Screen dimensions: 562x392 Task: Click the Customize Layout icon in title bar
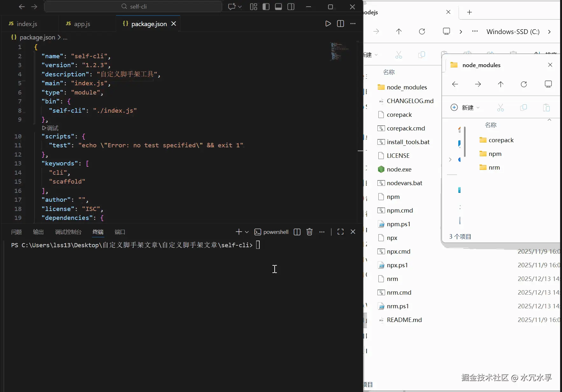pos(254,7)
